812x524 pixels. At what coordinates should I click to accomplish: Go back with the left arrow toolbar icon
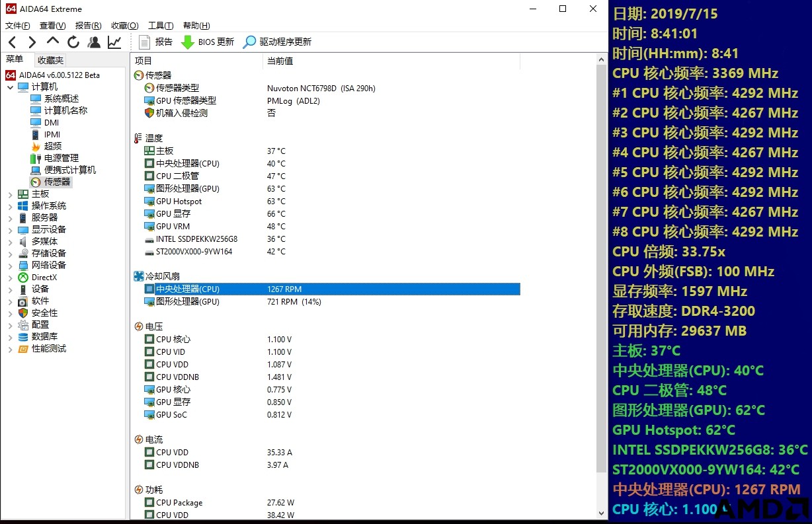click(x=12, y=42)
